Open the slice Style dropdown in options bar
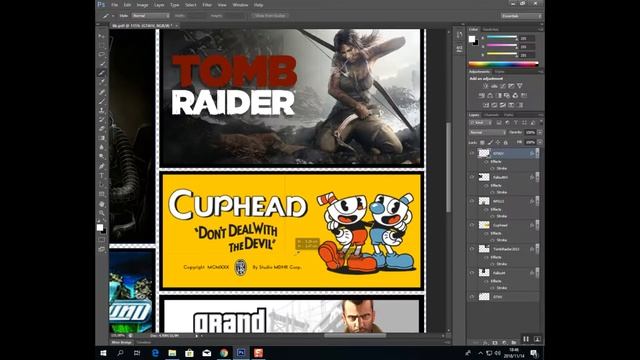This screenshot has width=640, height=360. coord(150,16)
